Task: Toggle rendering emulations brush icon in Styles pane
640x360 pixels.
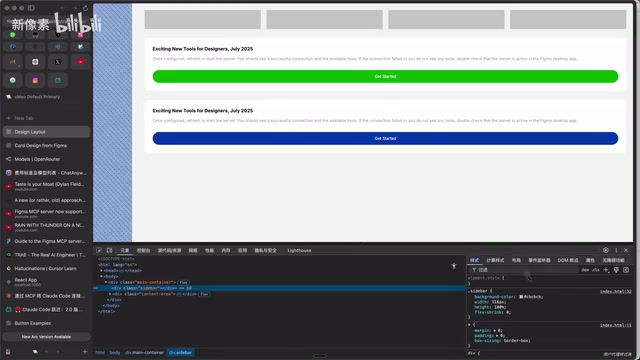Action: click(616, 270)
